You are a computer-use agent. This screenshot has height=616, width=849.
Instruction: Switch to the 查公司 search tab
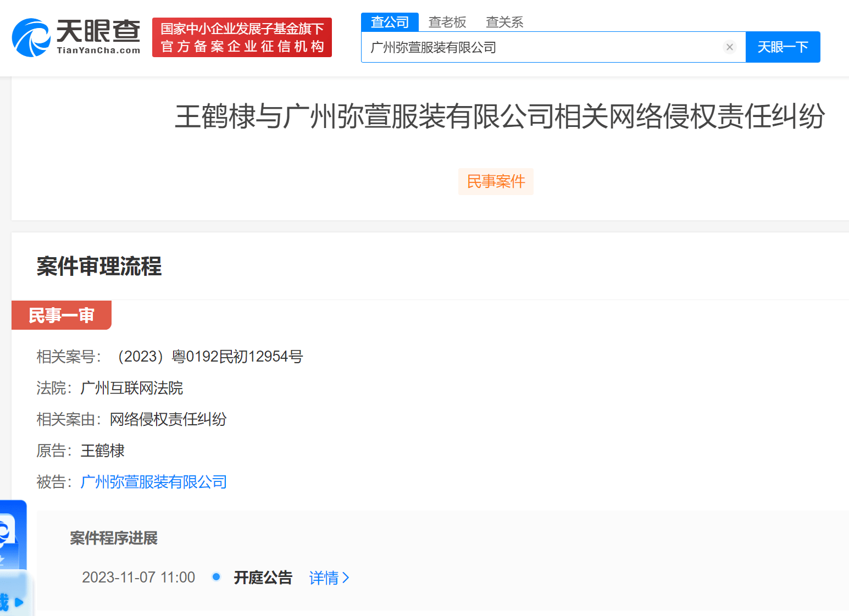click(390, 22)
